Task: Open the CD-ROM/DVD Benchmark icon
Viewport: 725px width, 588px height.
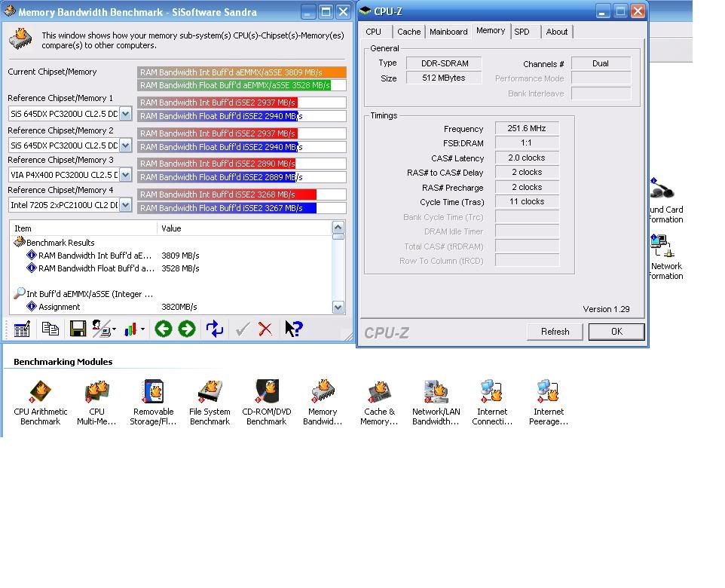Action: 266,403
